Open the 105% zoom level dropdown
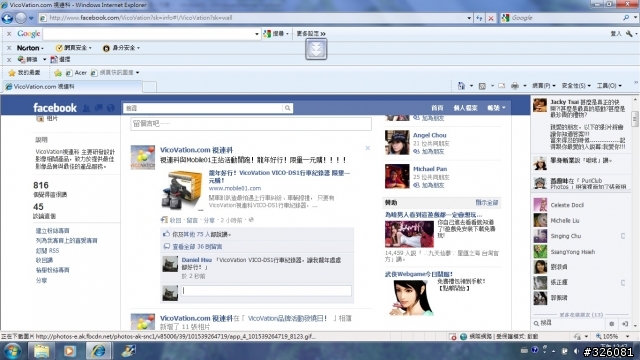The image size is (640, 360). (x=628, y=336)
